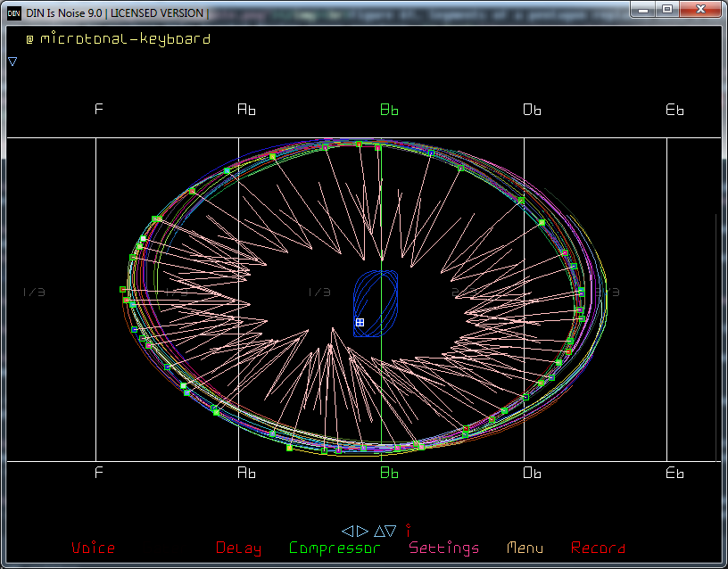Click the left arrow scroll icon
Image resolution: width=728 pixels, height=569 pixels.
click(x=348, y=531)
